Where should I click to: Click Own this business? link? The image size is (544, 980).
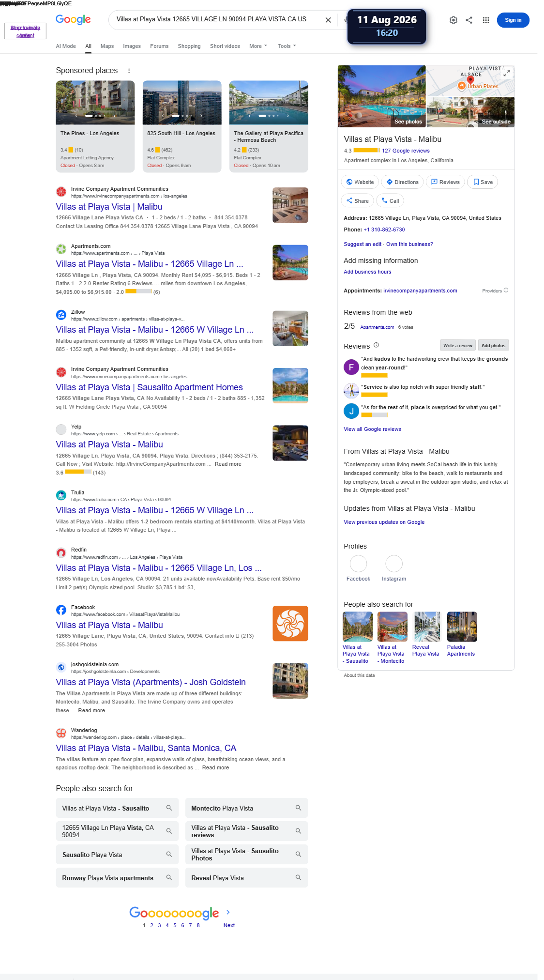(409, 244)
